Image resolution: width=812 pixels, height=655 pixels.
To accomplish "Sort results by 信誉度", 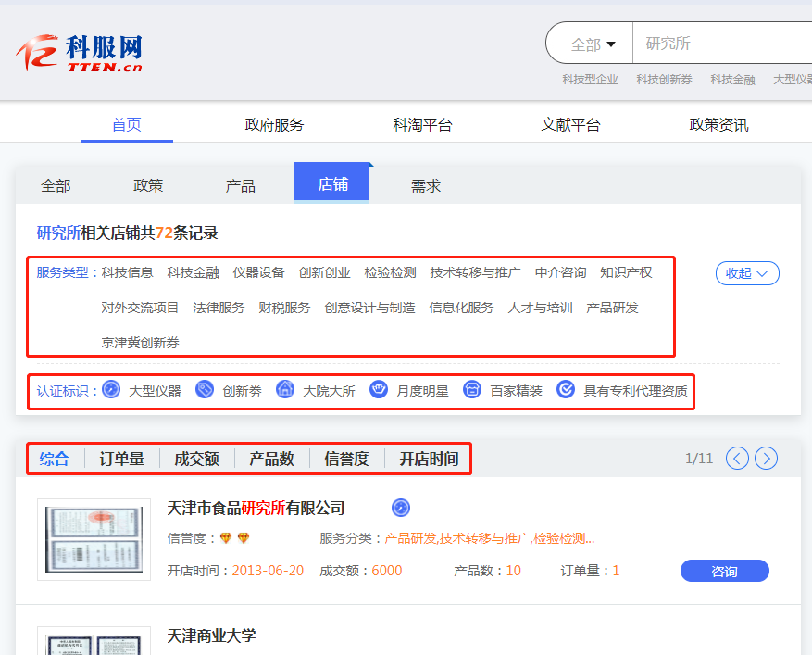I will [346, 459].
